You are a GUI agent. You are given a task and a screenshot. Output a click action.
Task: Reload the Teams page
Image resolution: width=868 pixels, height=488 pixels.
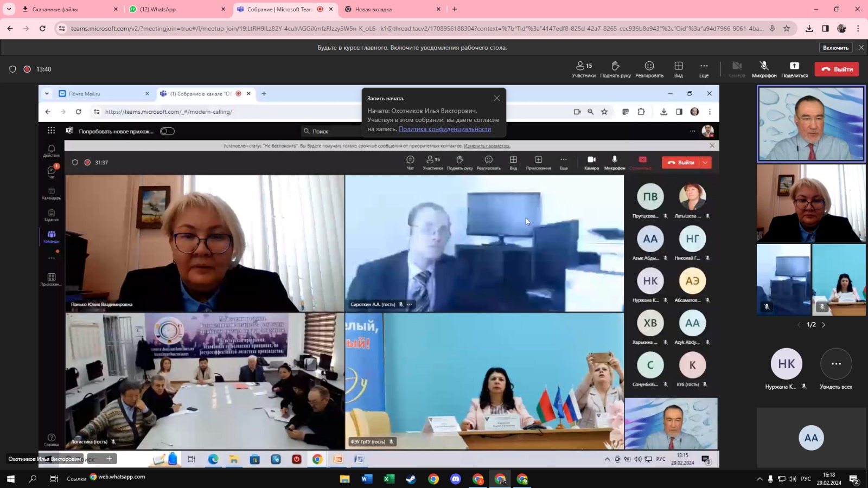point(42,28)
